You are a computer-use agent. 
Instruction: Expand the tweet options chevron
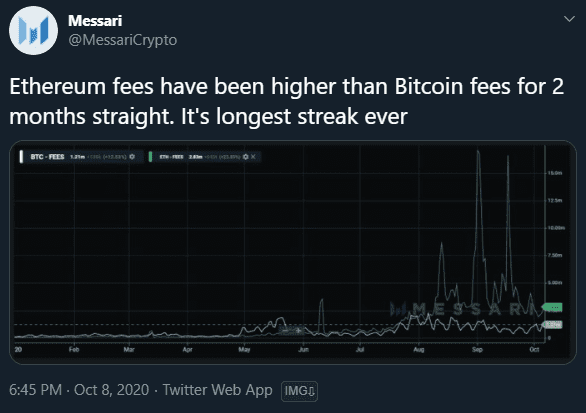click(x=569, y=19)
